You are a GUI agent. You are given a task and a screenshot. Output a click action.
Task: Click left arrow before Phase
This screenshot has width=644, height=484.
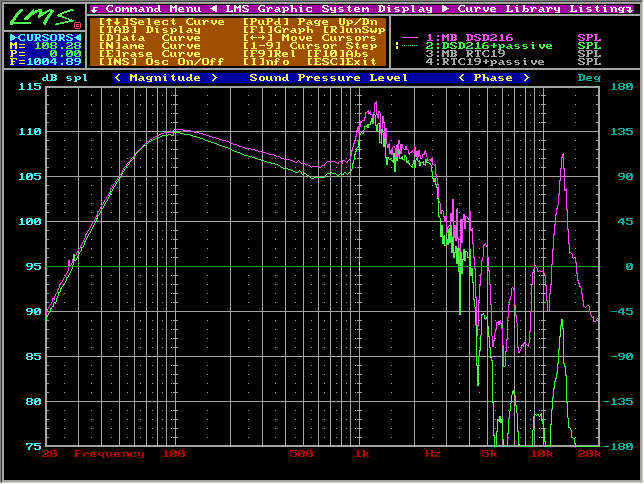pyautogui.click(x=462, y=78)
